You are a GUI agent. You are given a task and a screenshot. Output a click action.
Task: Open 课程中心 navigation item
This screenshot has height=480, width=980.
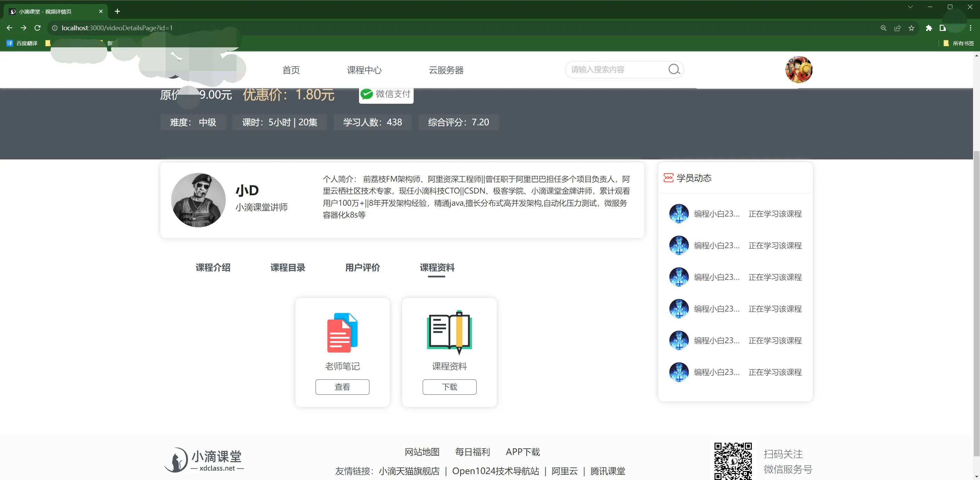pyautogui.click(x=364, y=70)
